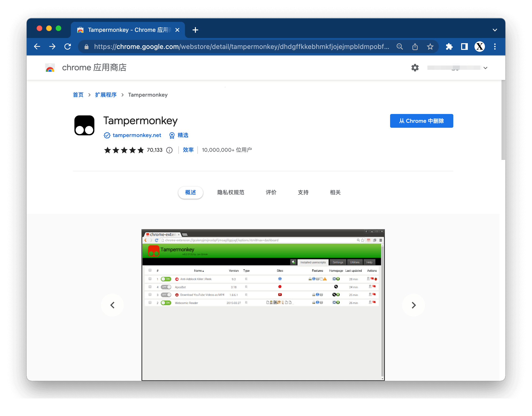Reload the Tampermonkey web store page
This screenshot has width=532, height=416.
click(68, 47)
